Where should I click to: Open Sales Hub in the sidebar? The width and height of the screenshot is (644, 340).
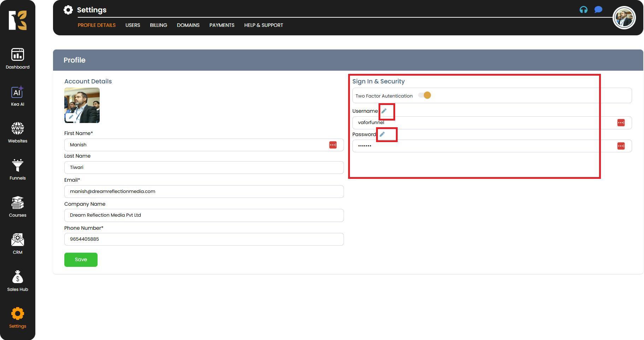[x=17, y=281]
